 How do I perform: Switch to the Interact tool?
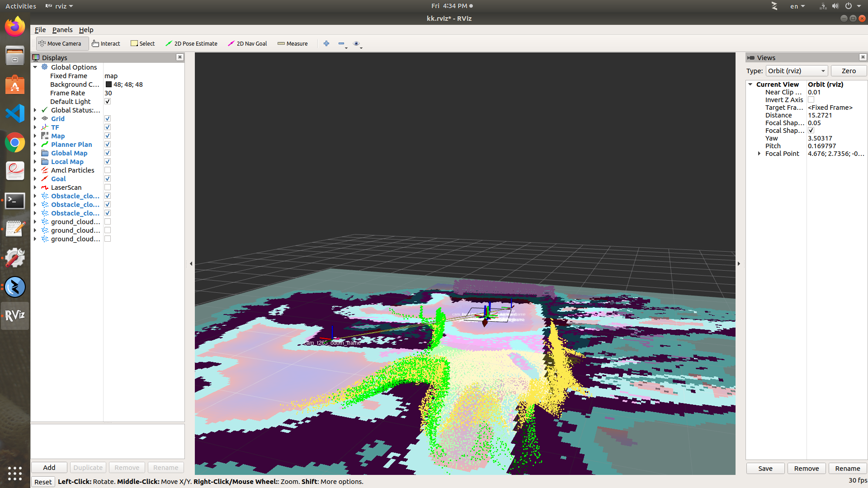coord(106,43)
